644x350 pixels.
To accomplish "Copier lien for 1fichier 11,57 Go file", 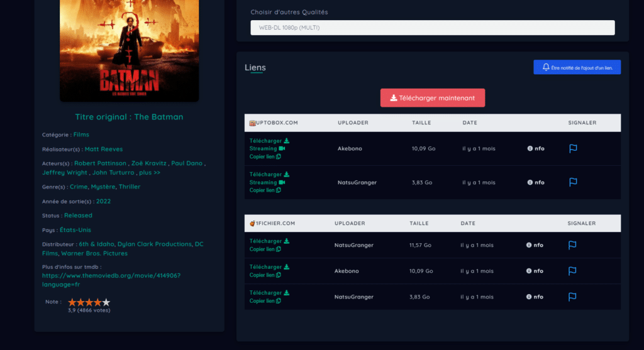I will 265,249.
